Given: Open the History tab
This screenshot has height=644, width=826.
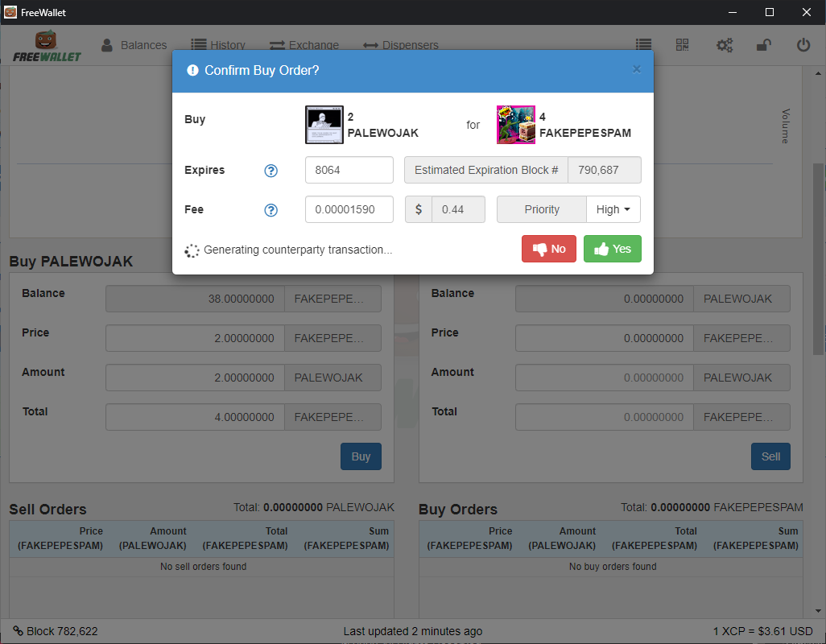Looking at the screenshot, I should point(218,45).
